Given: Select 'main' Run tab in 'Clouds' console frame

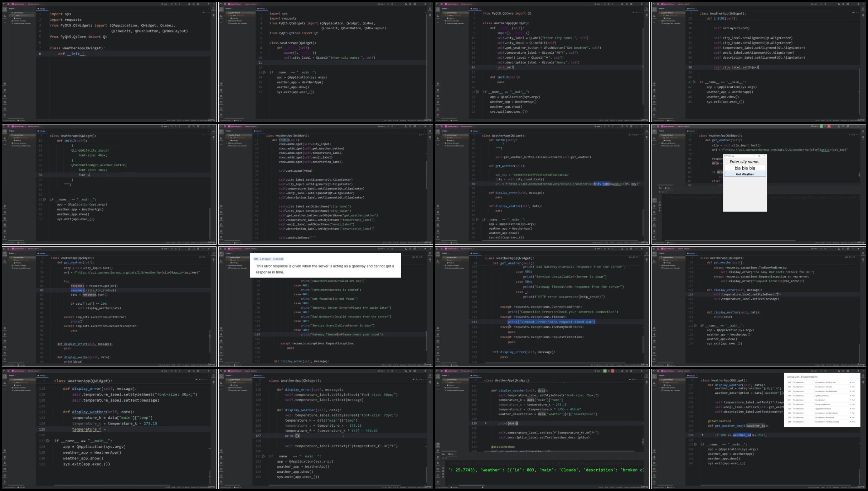Looking at the screenshot, I should pyautogui.click(x=451, y=454).
